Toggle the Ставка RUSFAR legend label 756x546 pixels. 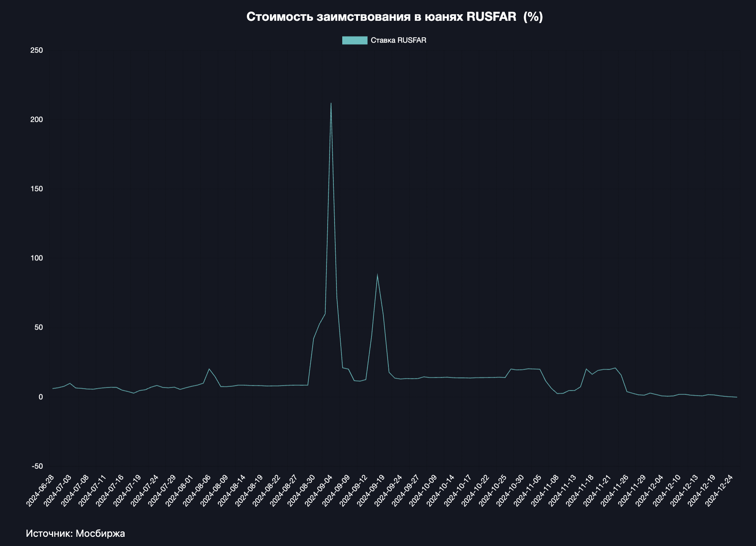[398, 40]
